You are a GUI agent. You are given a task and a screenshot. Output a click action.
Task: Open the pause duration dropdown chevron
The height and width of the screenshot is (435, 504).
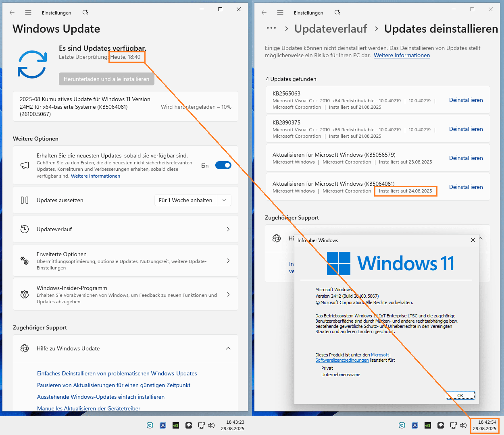[x=224, y=200]
